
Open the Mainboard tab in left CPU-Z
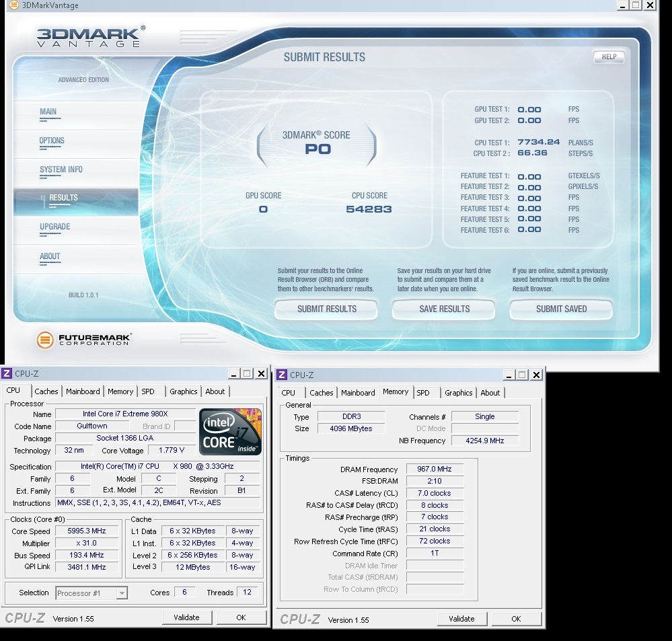click(83, 391)
